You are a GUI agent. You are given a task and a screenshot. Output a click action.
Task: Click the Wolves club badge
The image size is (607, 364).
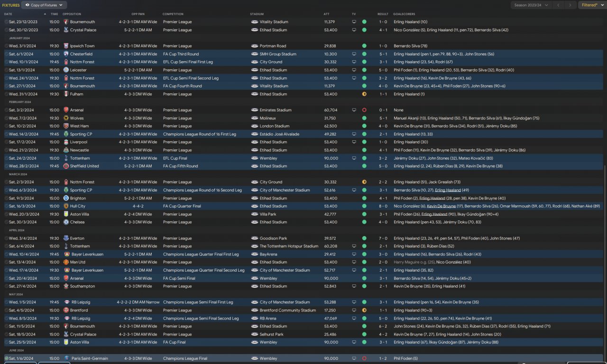[66, 118]
